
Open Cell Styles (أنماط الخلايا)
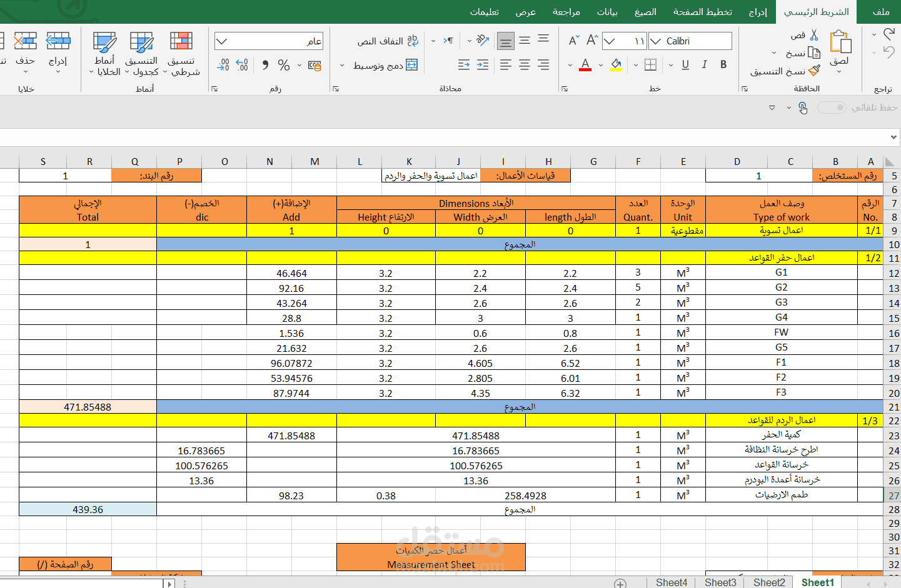tap(104, 54)
